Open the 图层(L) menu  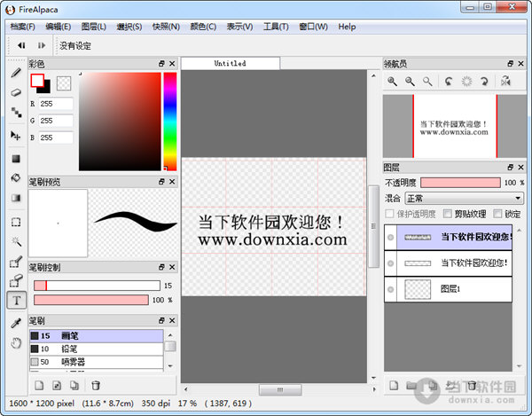(x=94, y=27)
